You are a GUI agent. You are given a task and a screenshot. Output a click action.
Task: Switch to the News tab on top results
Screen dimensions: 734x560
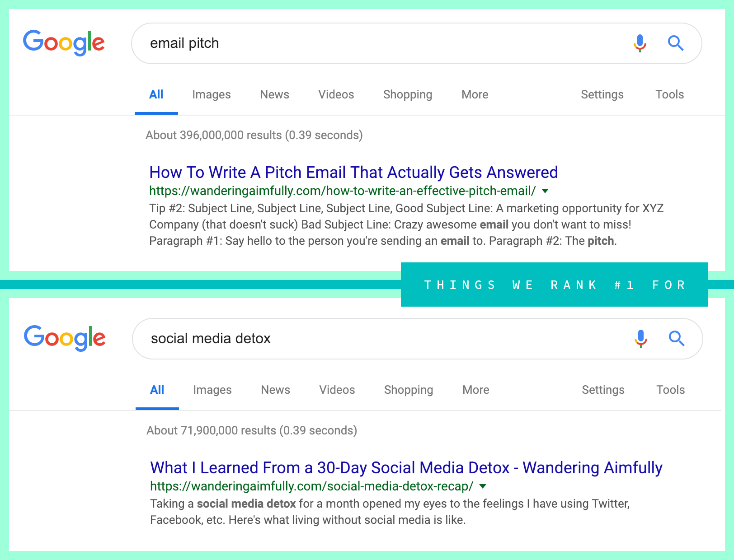point(274,94)
